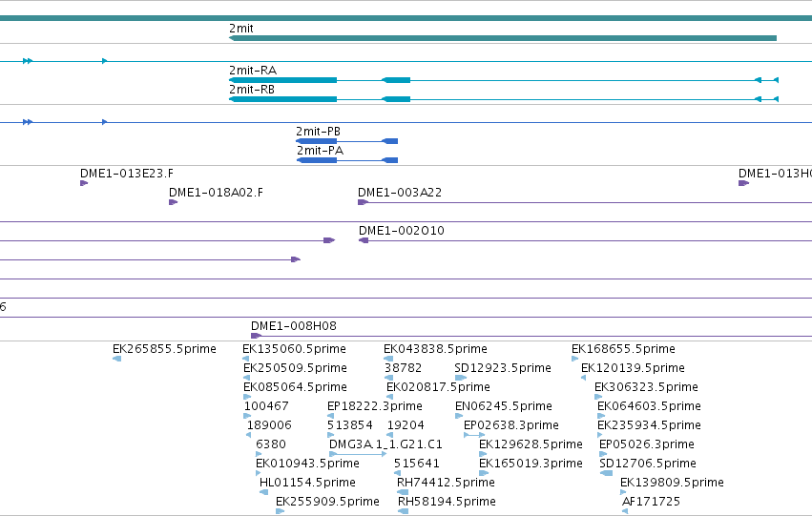
Task: Select the 2mit-RB transcript label
Action: [x=252, y=90]
